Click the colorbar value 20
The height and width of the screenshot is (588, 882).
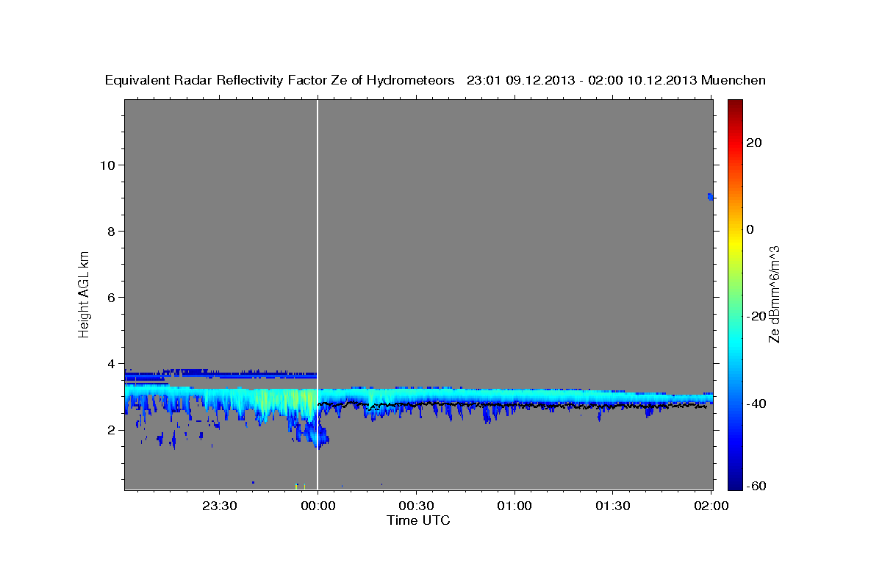(753, 143)
